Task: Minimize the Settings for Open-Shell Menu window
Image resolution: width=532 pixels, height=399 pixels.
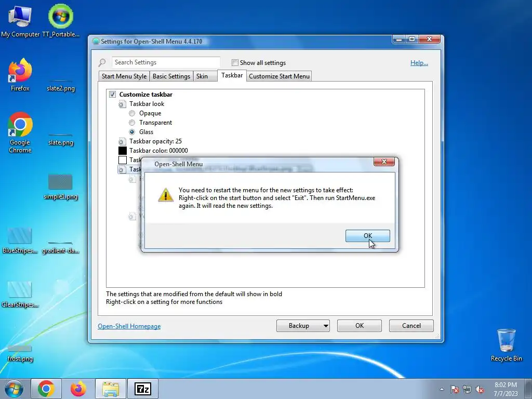Action: [399, 39]
